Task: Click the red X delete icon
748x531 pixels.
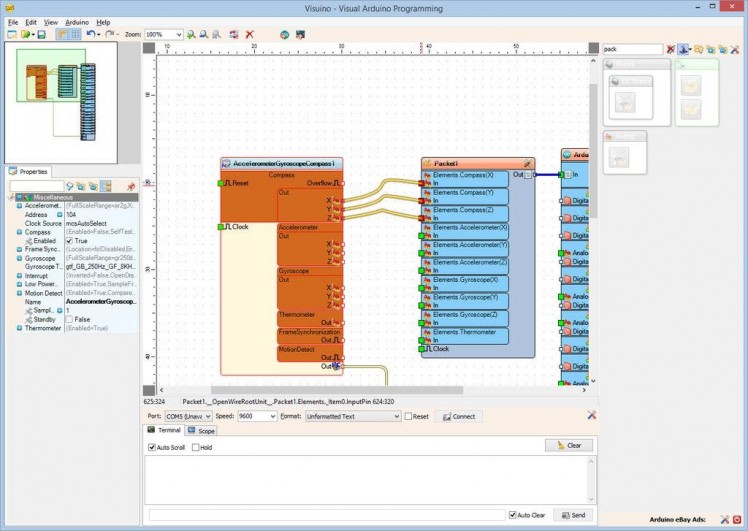Action: pyautogui.click(x=249, y=34)
